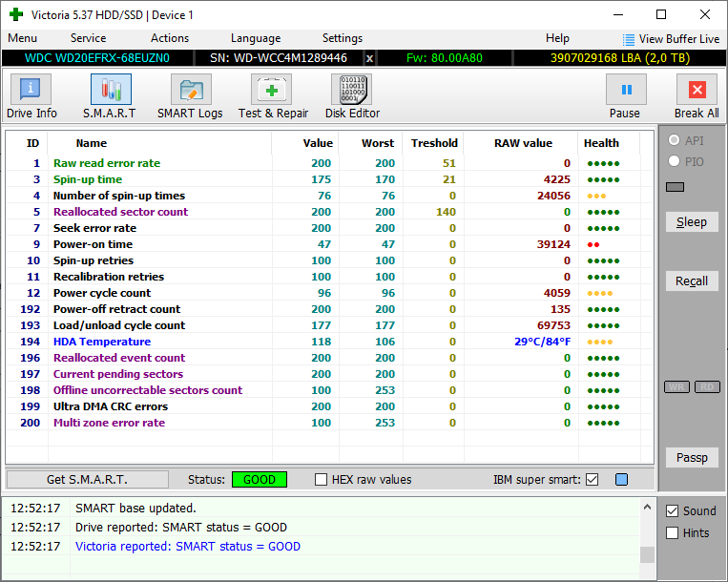
Task: Click the two red health dots for Power-on time
Action: click(x=593, y=244)
